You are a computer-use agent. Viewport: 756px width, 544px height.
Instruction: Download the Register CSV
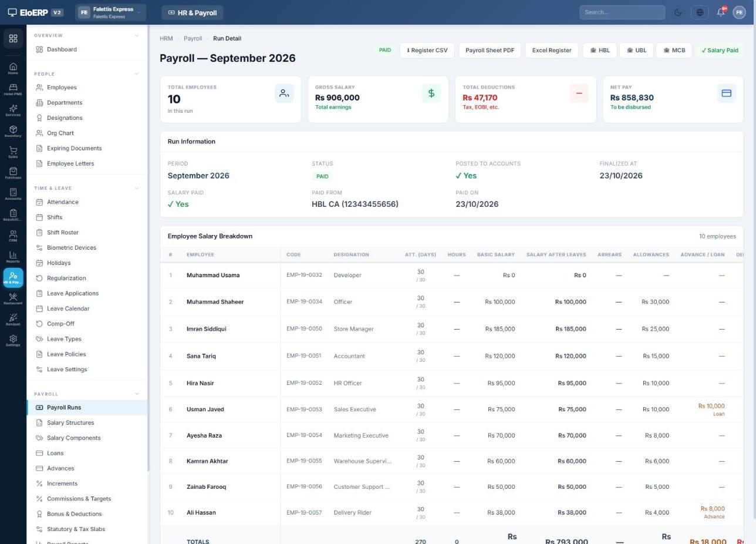[427, 51]
